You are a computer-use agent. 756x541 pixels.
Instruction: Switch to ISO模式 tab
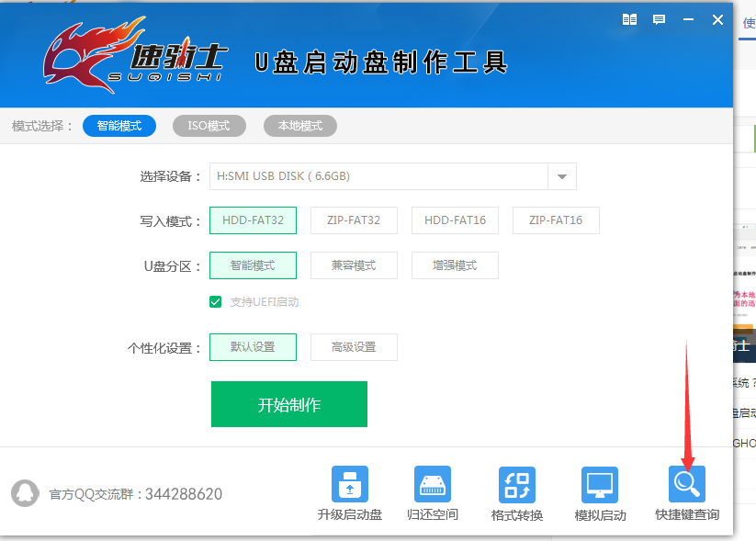pyautogui.click(x=209, y=126)
